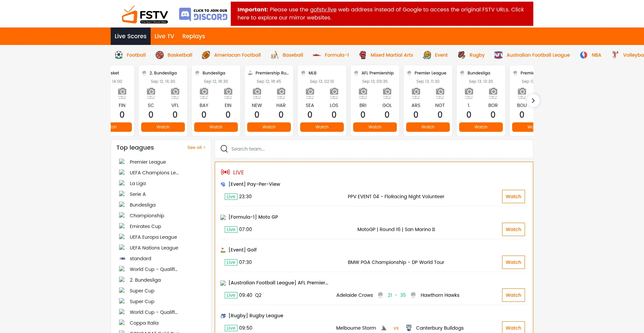
Task: Select the Rugby ball icon
Action: [462, 55]
